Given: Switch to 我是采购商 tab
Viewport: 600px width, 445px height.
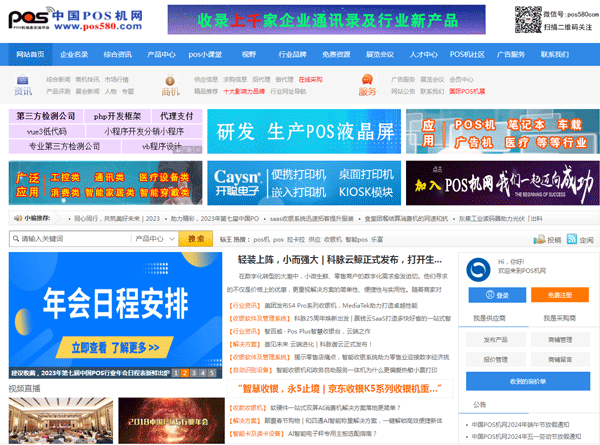Looking at the screenshot, I should (559, 318).
